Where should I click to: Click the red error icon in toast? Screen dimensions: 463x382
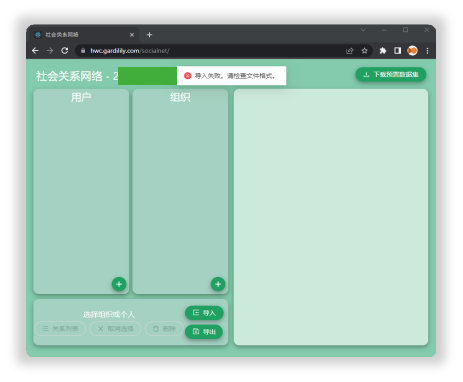coord(188,76)
